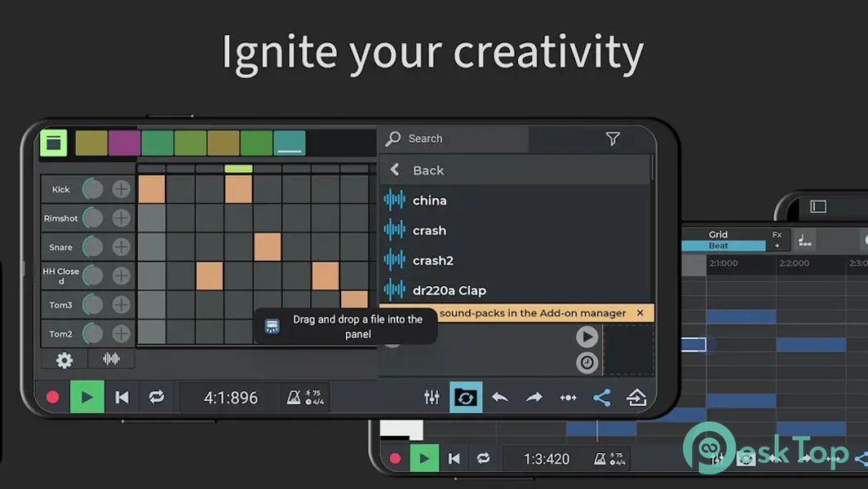Select the magenta pattern swatch
Screen dimensions: 868x489
click(x=124, y=143)
